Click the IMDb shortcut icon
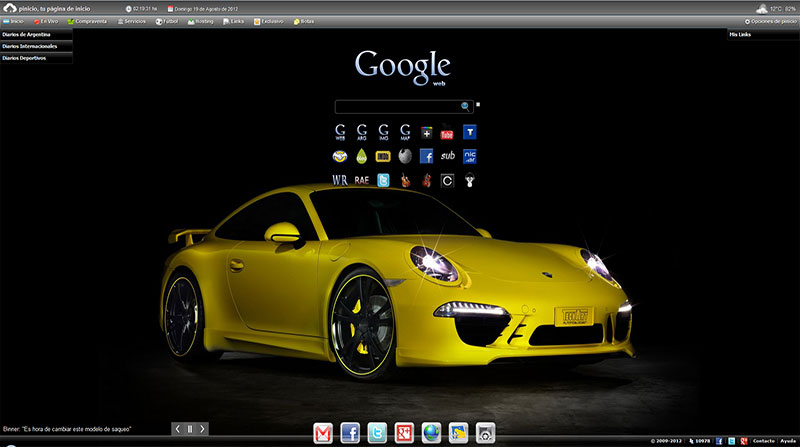 click(x=382, y=156)
